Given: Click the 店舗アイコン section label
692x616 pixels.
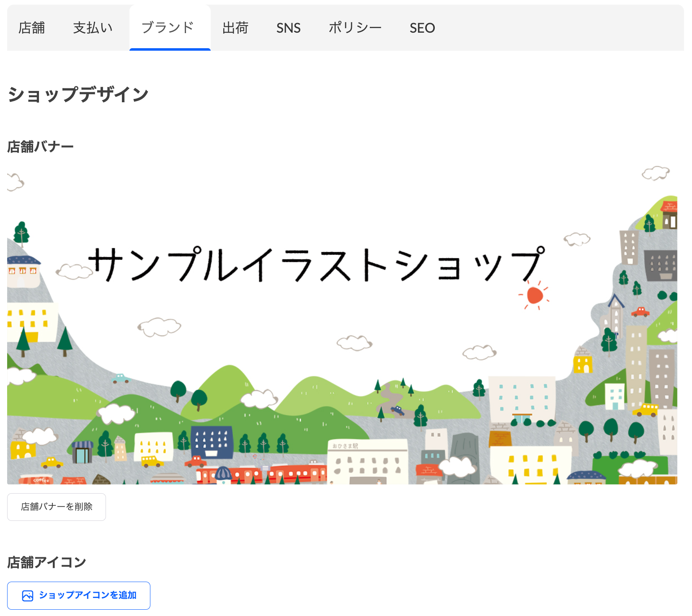Looking at the screenshot, I should tap(47, 562).
